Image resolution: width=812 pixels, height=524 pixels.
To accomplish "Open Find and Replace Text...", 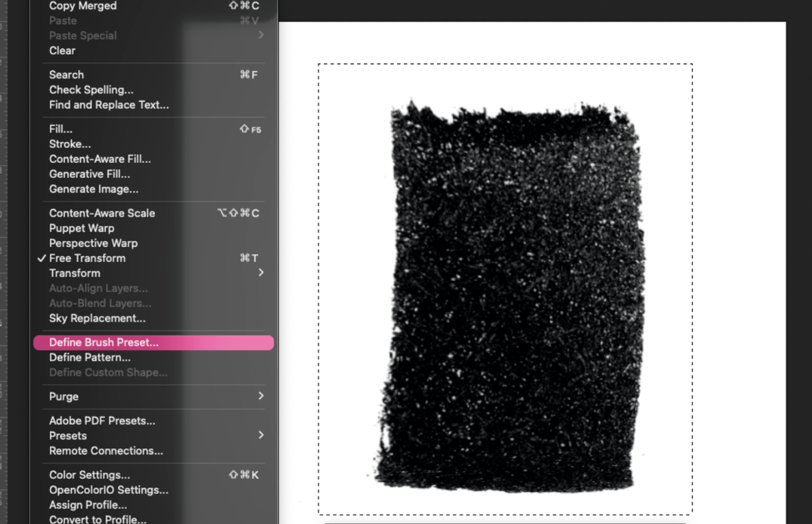I will [x=154, y=104].
